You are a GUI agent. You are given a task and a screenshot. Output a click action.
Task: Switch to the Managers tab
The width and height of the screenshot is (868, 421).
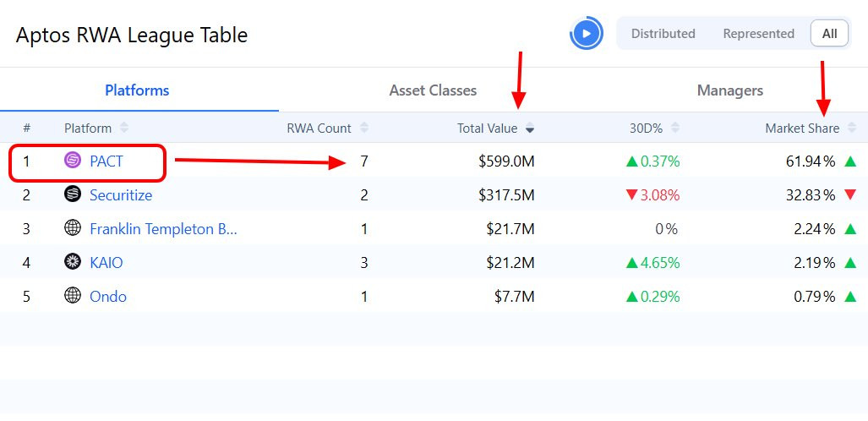(x=729, y=90)
